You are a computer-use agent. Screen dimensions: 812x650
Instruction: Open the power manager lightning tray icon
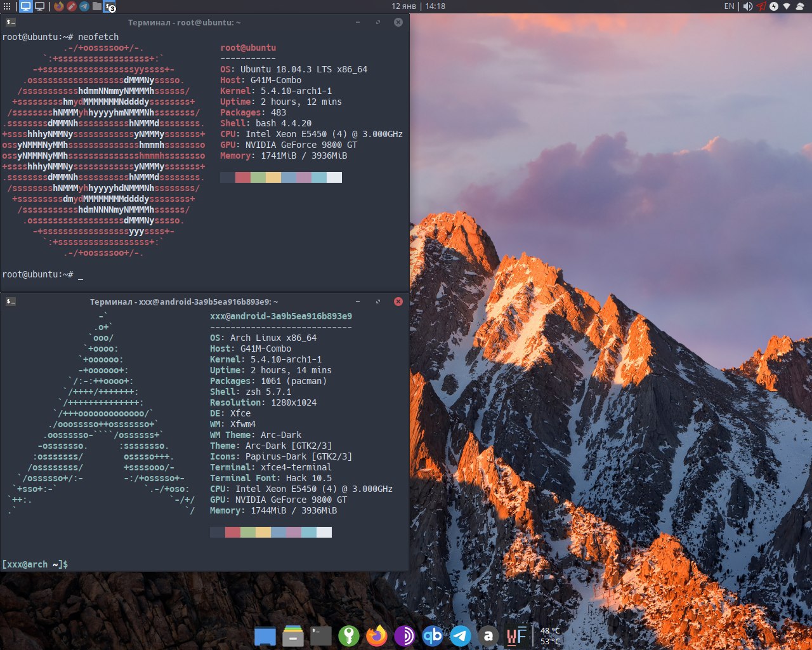tap(774, 6)
